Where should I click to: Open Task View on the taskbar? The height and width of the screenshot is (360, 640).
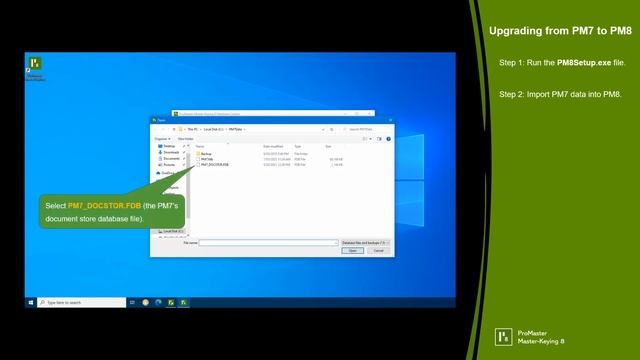tap(132, 302)
